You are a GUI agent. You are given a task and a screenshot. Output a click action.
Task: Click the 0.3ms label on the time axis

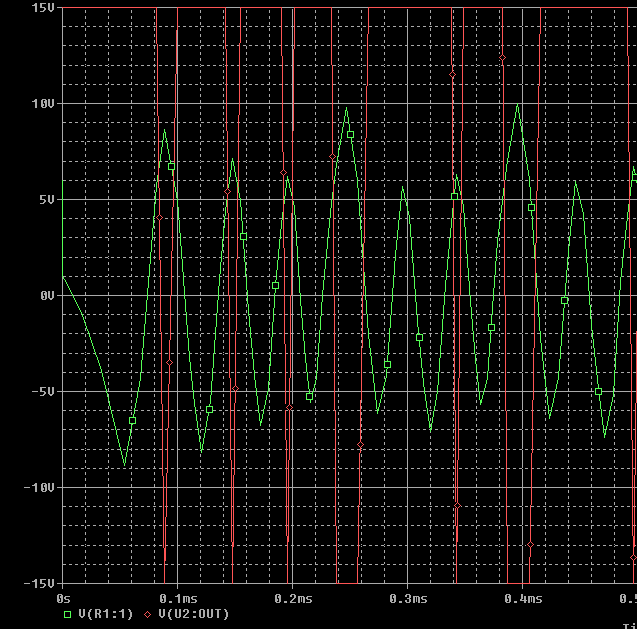tap(407, 598)
